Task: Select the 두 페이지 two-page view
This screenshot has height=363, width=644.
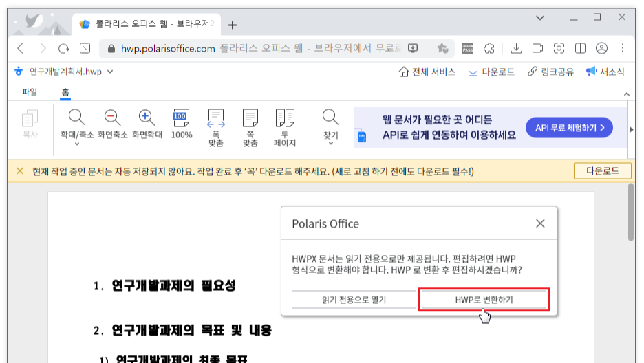Action: [285, 128]
